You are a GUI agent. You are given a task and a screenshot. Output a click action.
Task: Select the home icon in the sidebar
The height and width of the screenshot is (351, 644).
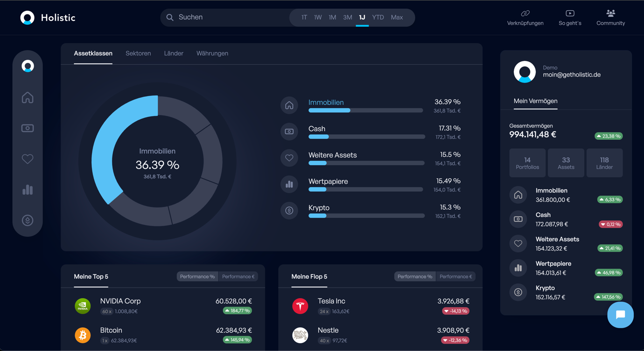point(28,97)
